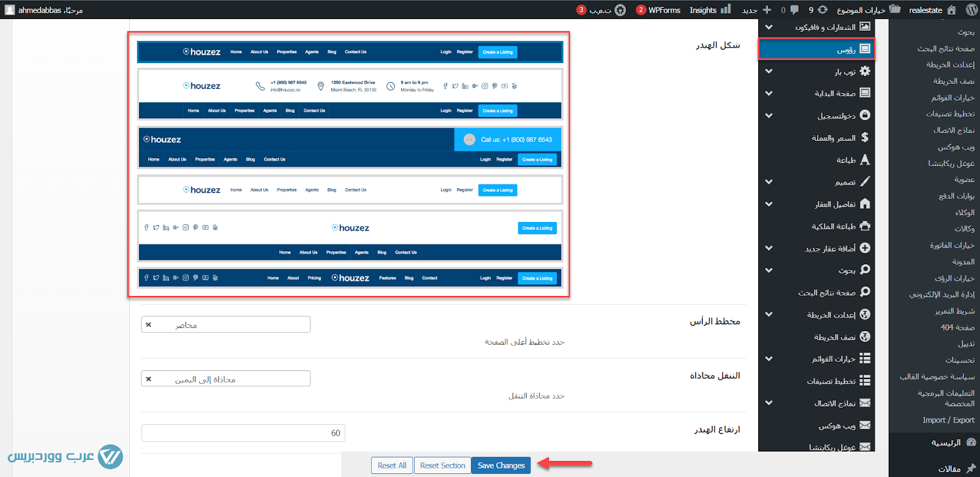Open the WordPress logo menu in admin bar
The width and height of the screenshot is (980, 477).
971,10
